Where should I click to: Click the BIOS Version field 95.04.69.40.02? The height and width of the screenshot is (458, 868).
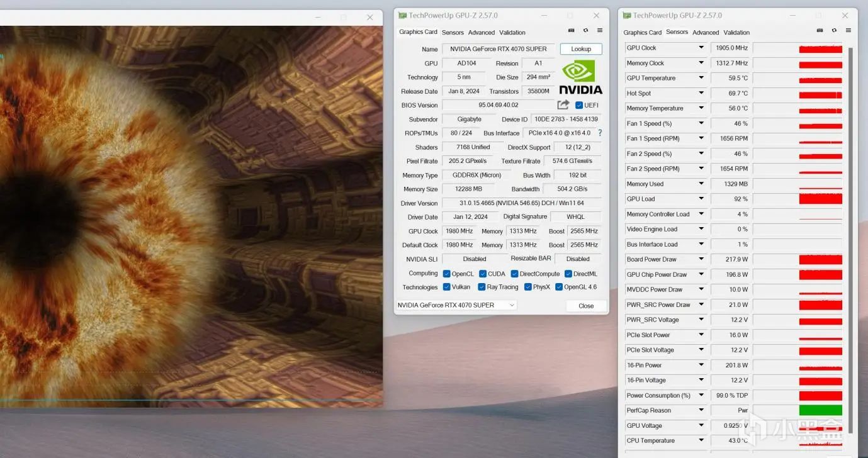pos(499,105)
